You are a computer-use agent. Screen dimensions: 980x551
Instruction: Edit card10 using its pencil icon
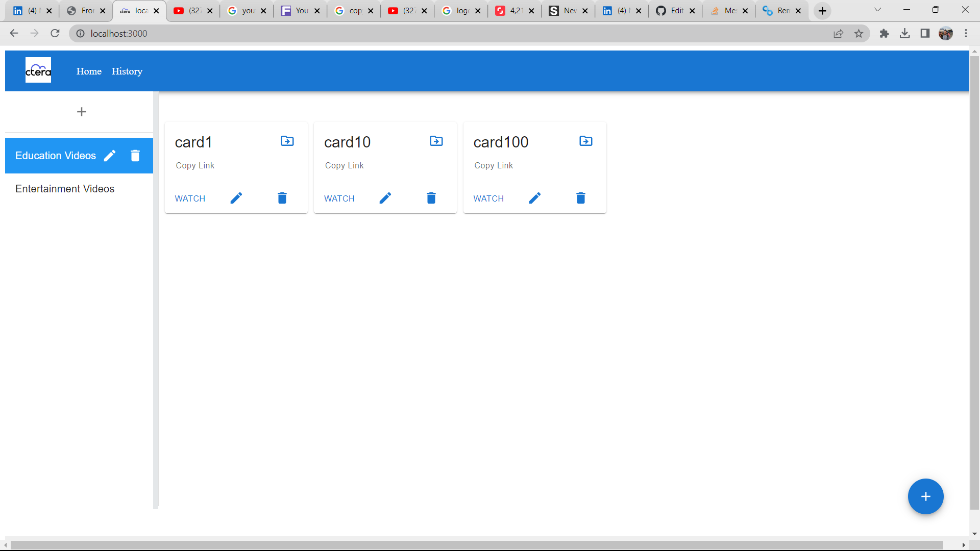click(385, 198)
